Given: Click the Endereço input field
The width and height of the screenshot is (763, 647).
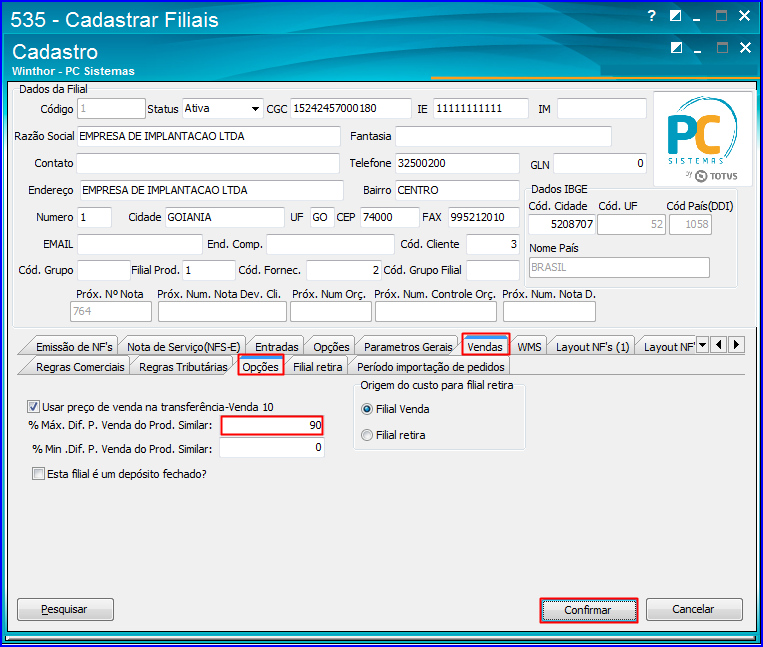Looking at the screenshot, I should click(211, 190).
